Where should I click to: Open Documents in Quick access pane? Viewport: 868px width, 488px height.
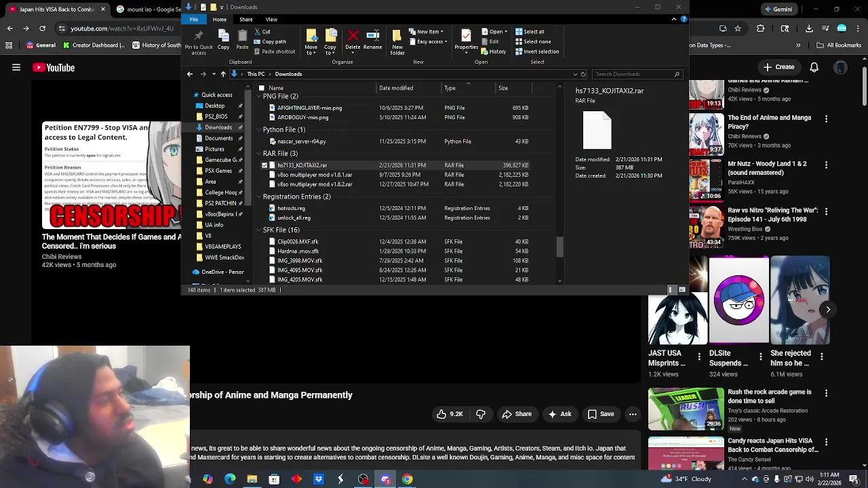click(218, 138)
